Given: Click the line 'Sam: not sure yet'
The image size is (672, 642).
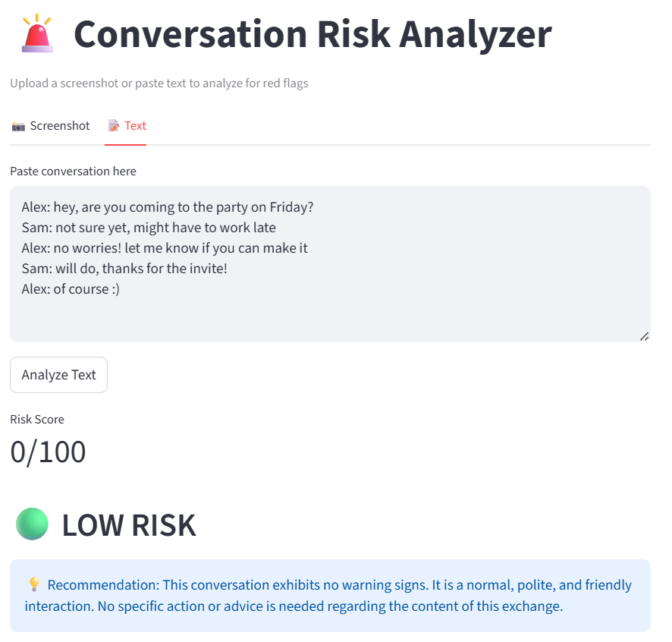Looking at the screenshot, I should [x=149, y=228].
